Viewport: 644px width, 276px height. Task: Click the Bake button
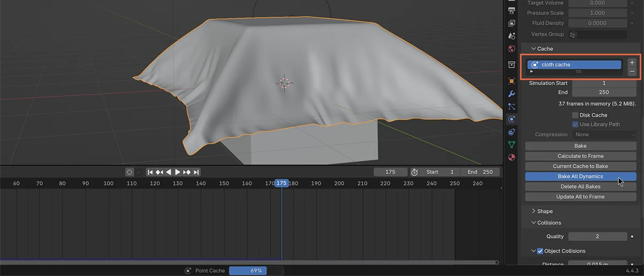click(580, 146)
